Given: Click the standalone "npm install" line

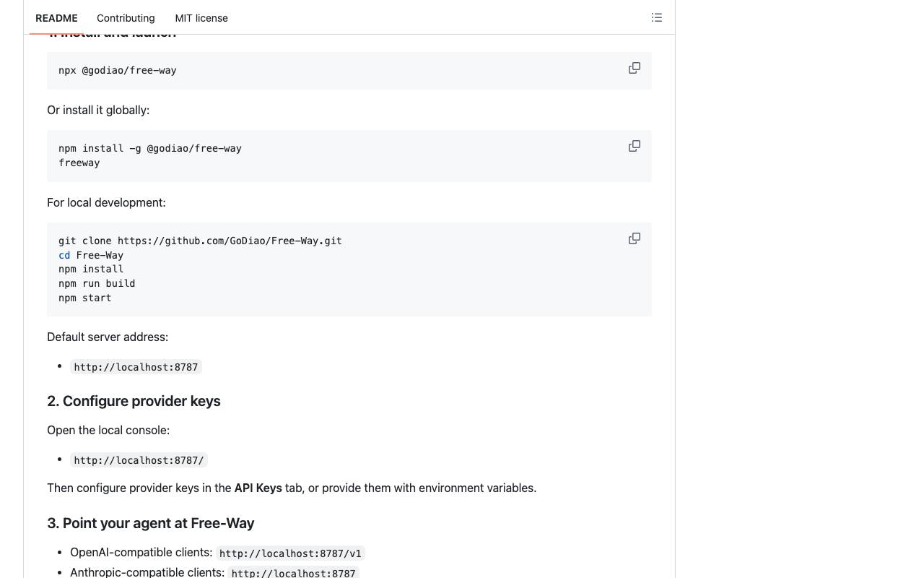Looking at the screenshot, I should point(91,269).
